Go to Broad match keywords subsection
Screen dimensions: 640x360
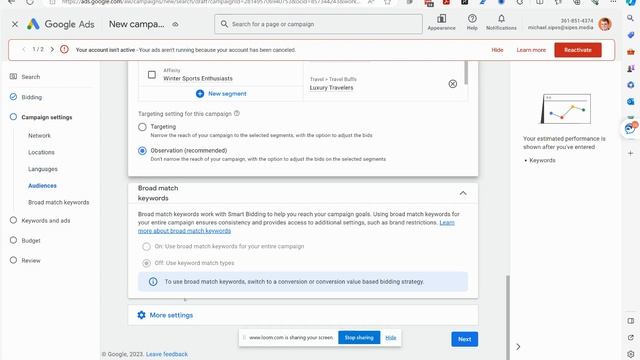59,202
